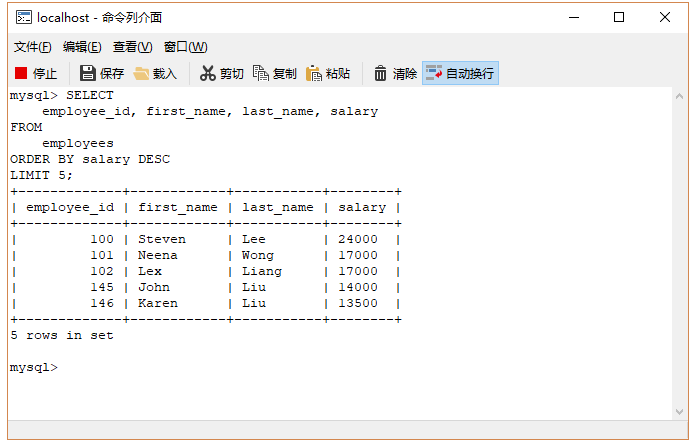Click the console icon in the title bar

tap(24, 18)
